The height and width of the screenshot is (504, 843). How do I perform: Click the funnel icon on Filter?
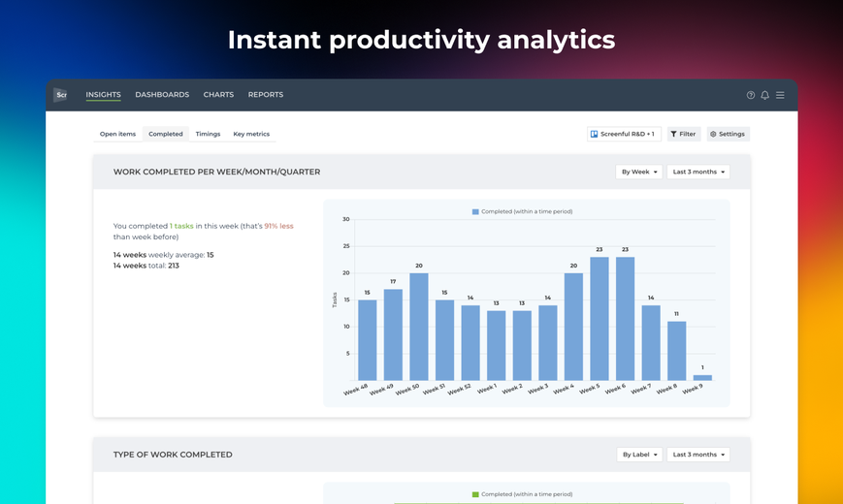pos(673,134)
